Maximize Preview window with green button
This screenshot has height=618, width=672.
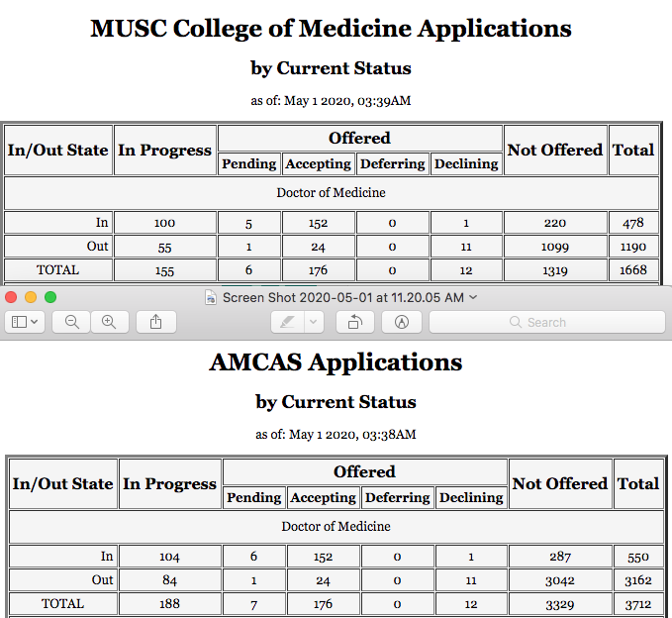[x=50, y=297]
